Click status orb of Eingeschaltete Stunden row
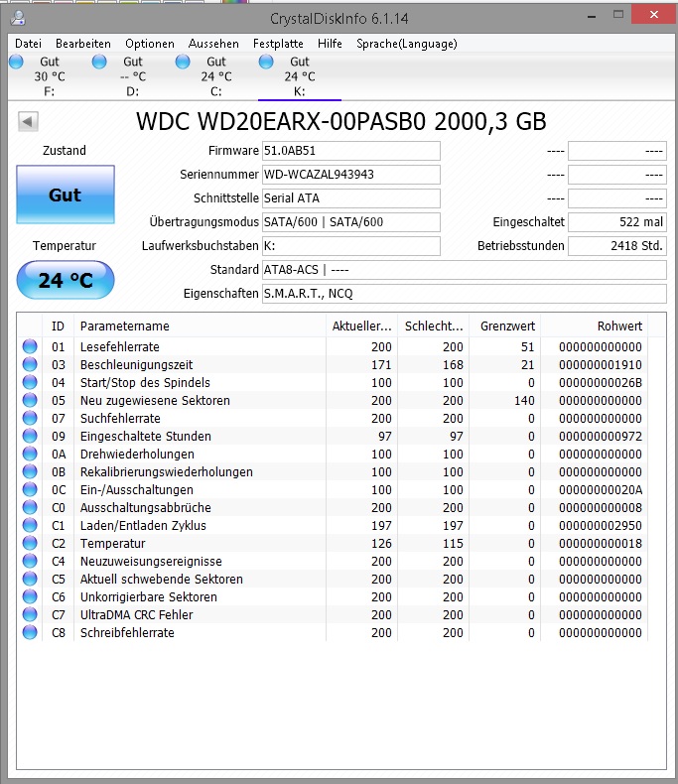Screen dimensions: 678x784 click(x=30, y=436)
